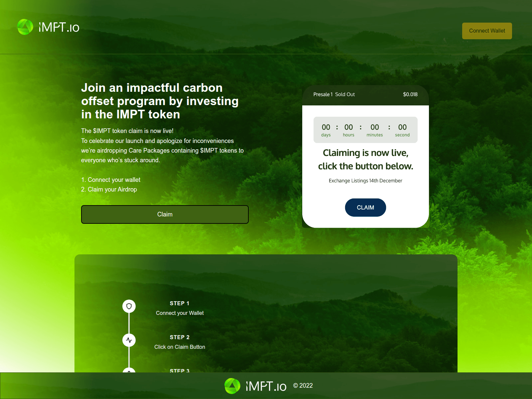The height and width of the screenshot is (399, 532).
Task: Click the countdown days value
Action: pyautogui.click(x=326, y=127)
